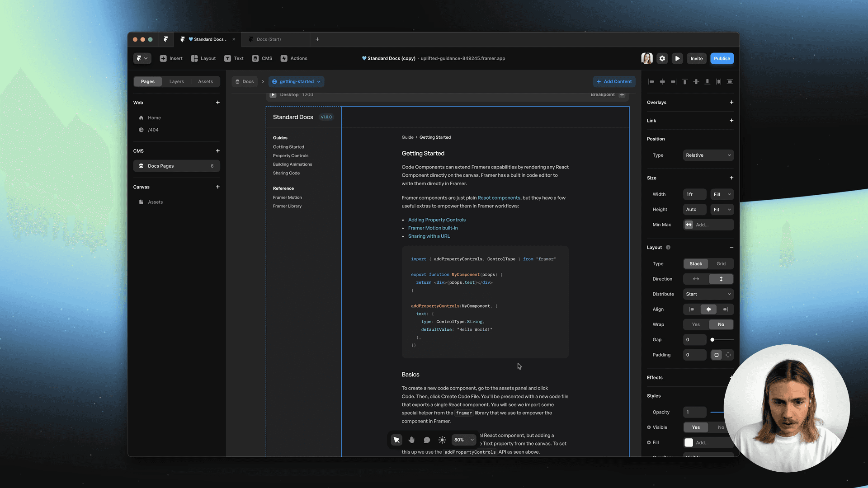Select the hand pan tool
Image resolution: width=868 pixels, height=488 pixels.
[x=411, y=440]
